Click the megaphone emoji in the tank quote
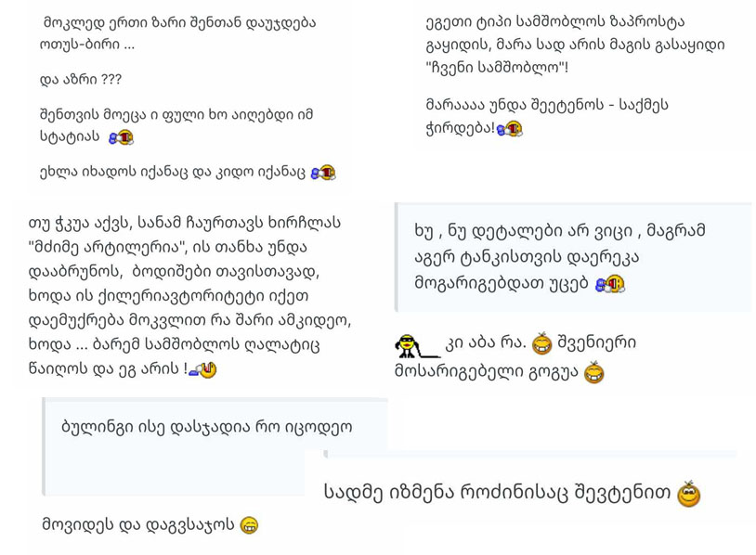The width and height of the screenshot is (756, 555). pos(610,284)
